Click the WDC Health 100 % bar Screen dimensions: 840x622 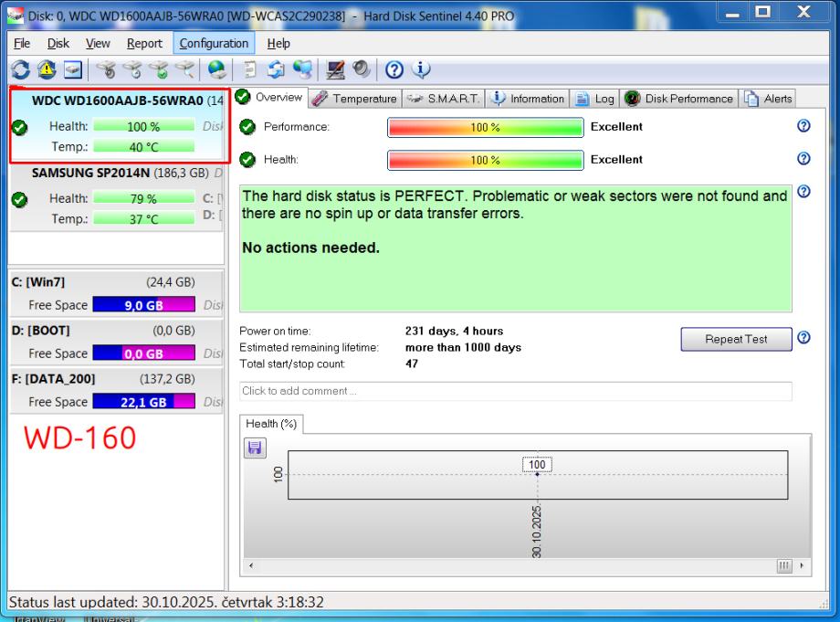coord(143,126)
